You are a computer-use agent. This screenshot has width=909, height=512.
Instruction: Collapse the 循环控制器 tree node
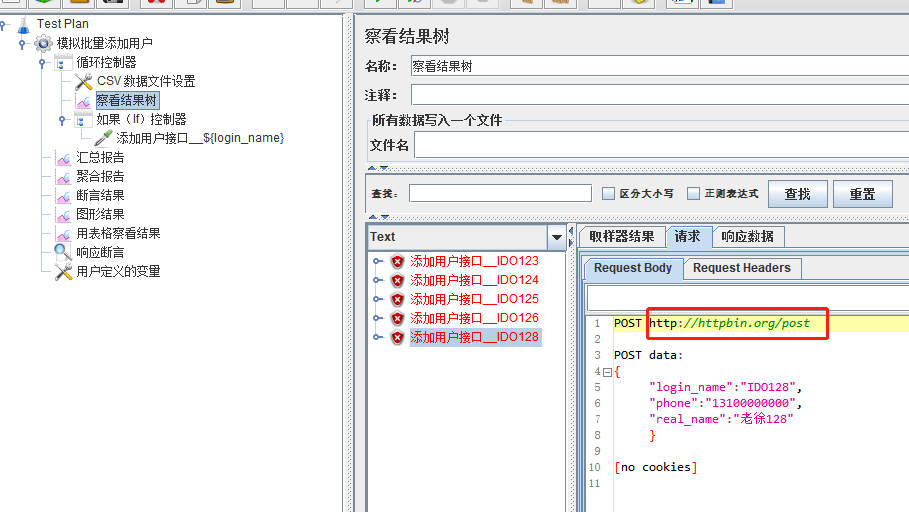(42, 63)
